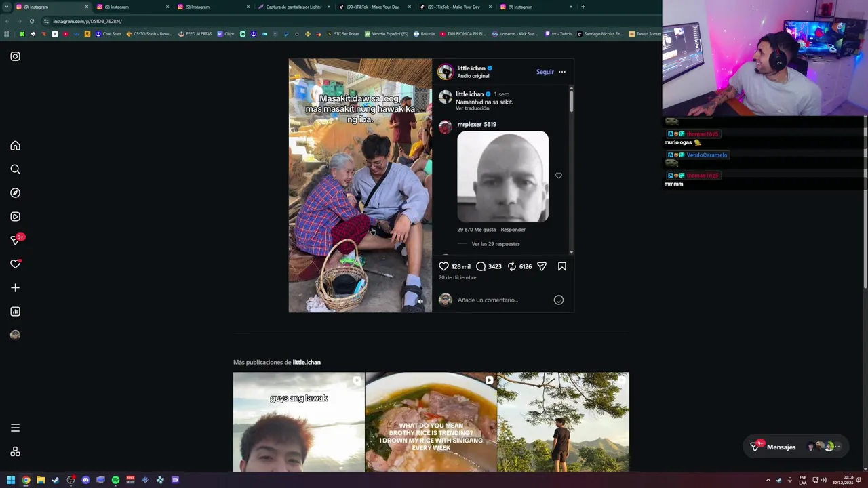
Task: Create new post with plus icon
Action: tap(15, 288)
